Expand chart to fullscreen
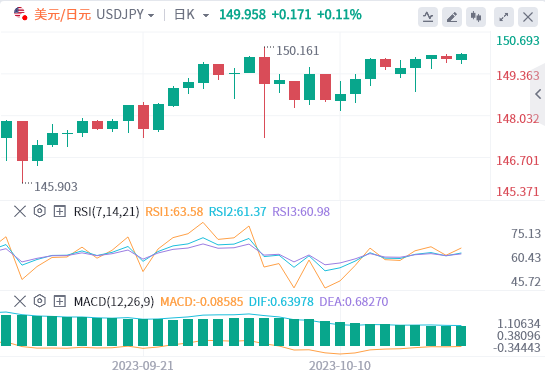Image resolution: width=545 pixels, height=374 pixels. [x=504, y=17]
